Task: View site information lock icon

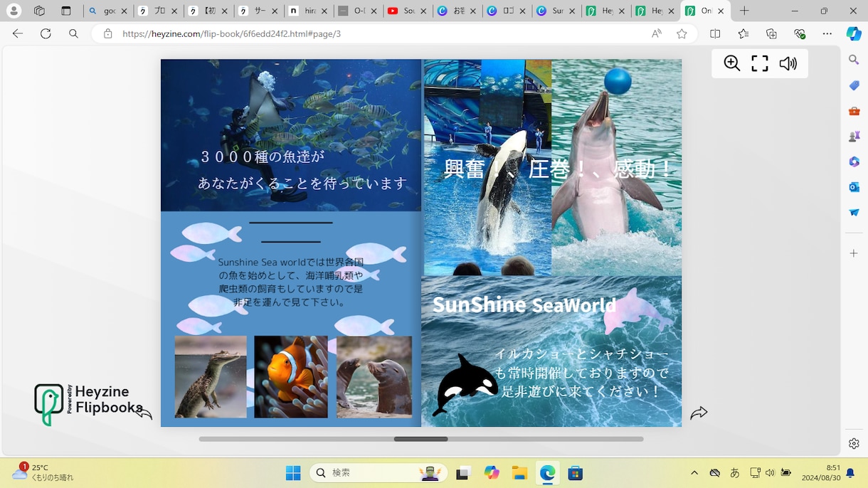Action: coord(108,33)
